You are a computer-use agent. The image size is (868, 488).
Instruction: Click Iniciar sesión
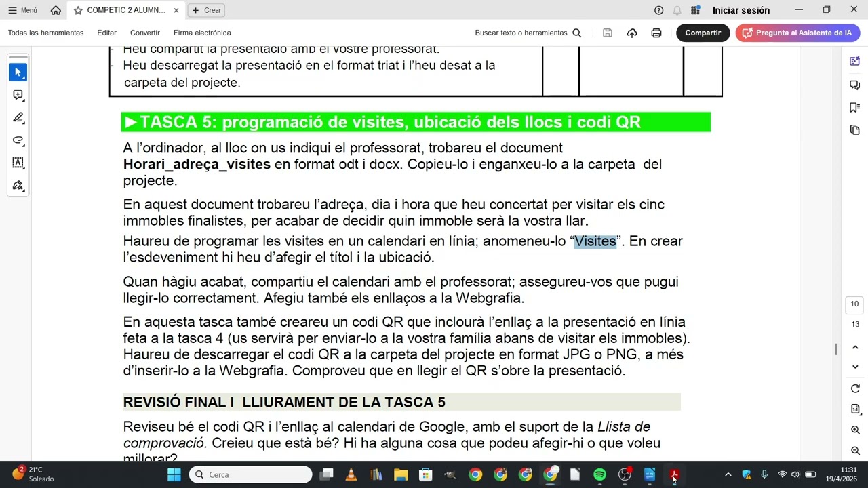tap(741, 10)
